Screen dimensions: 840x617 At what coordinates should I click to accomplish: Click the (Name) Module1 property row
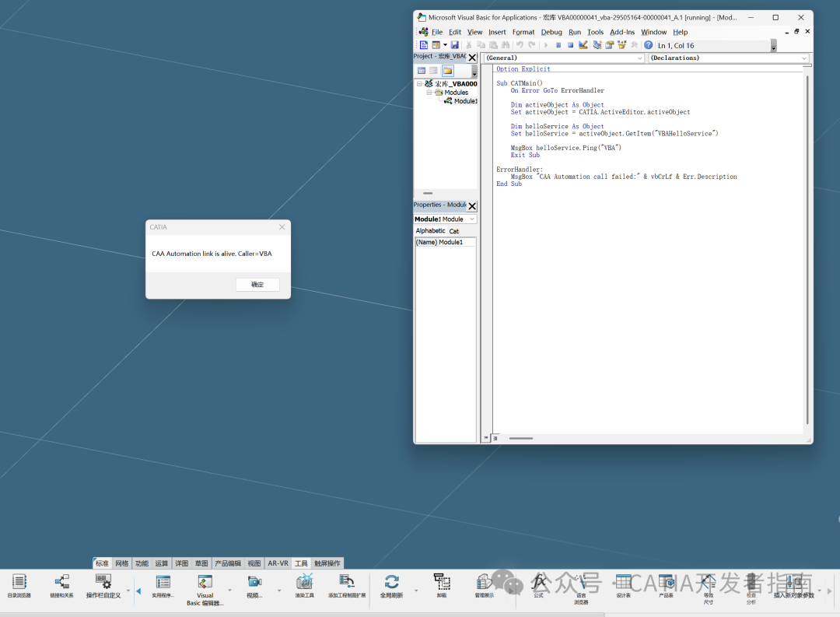click(446, 242)
